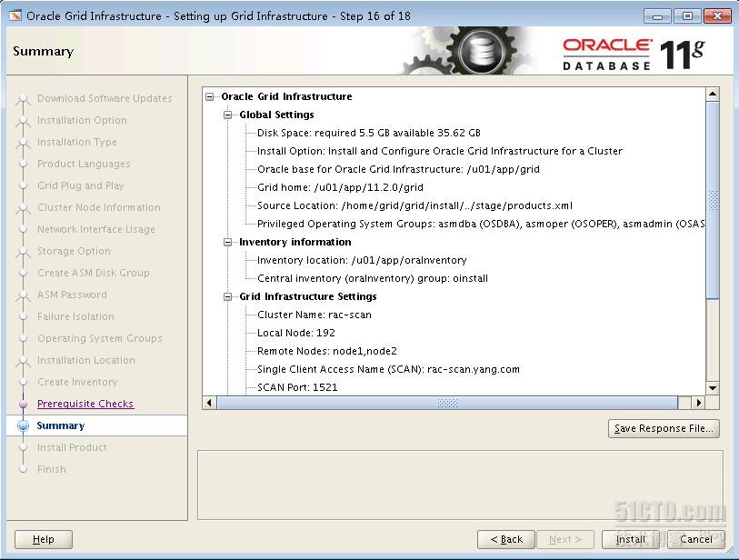The image size is (739, 560).
Task: Select the 'Disk Space: required 5.5 GB' row
Action: point(369,133)
